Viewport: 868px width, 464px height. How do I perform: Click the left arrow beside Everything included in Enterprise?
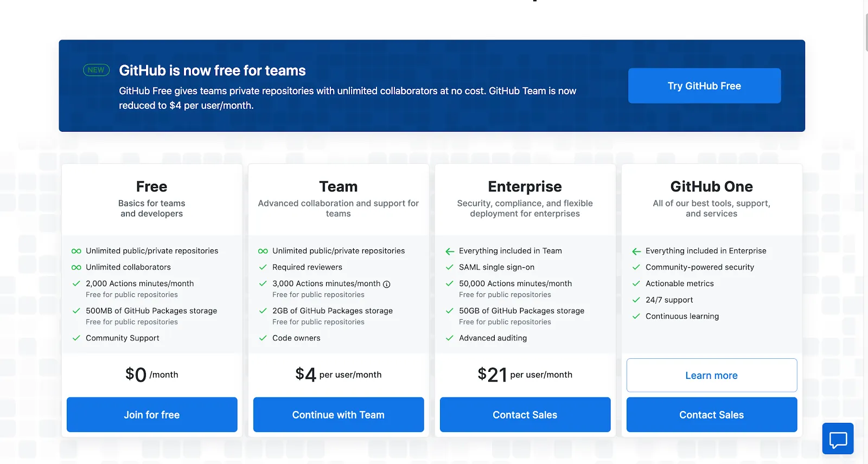636,251
